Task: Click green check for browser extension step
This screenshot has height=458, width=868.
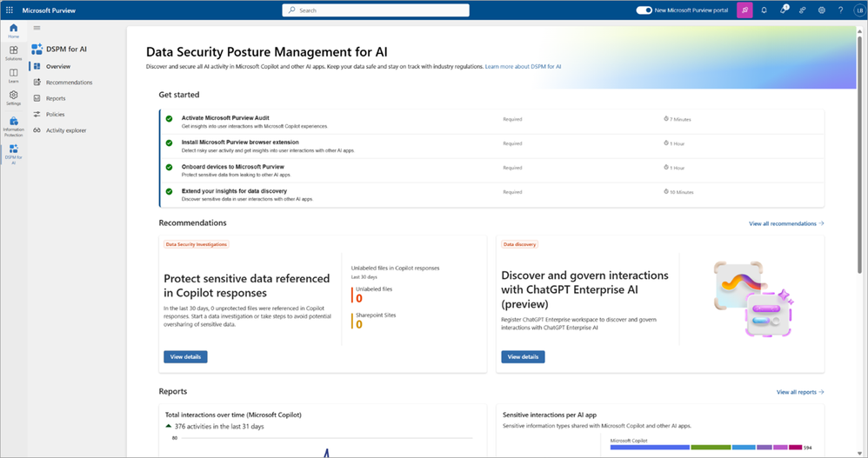Action: tap(169, 143)
